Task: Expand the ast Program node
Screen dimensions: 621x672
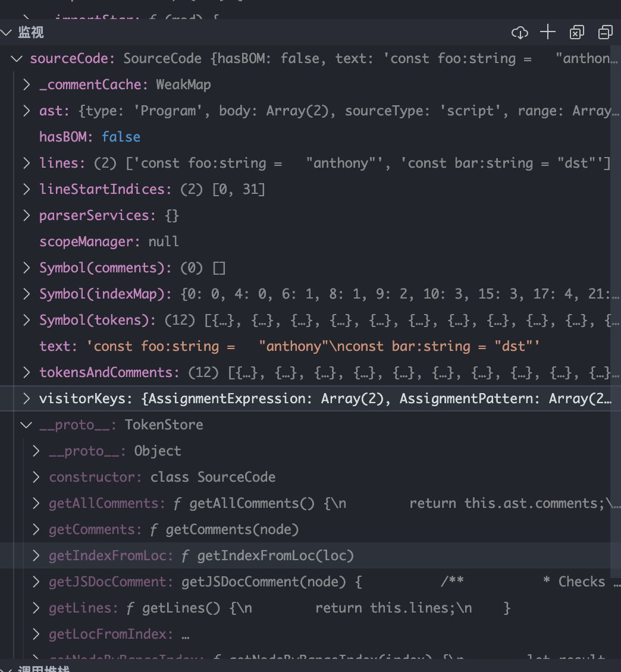Action: (27, 111)
